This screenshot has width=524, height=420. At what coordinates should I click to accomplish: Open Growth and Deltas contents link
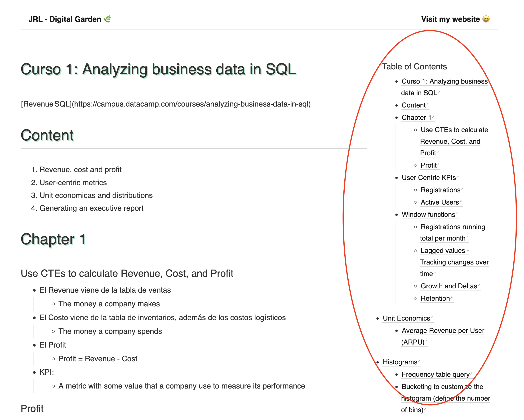tap(449, 286)
